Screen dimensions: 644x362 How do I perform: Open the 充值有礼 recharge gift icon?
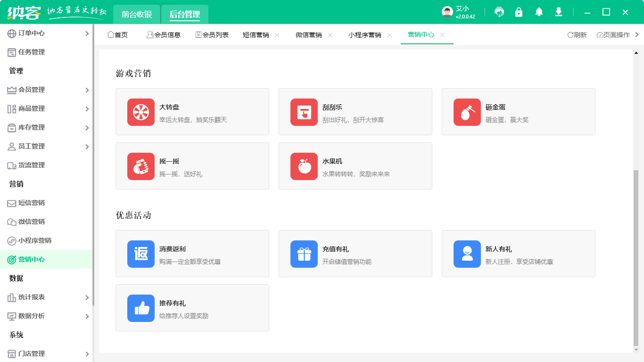point(304,254)
